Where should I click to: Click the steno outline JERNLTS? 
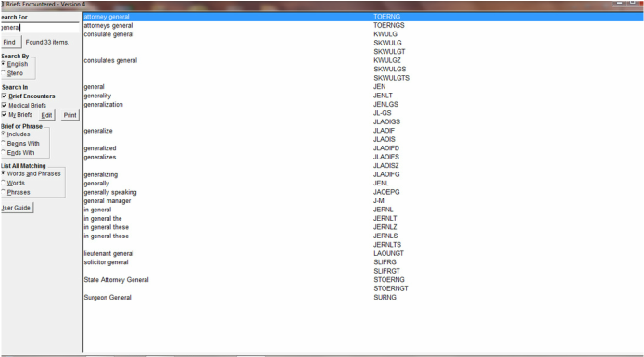[387, 245]
